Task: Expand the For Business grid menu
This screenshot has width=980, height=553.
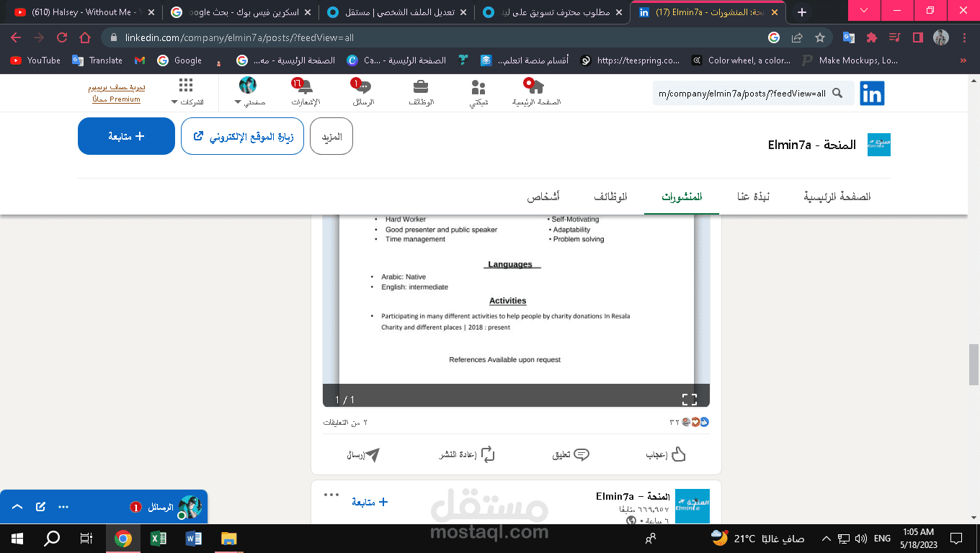Action: pos(186,91)
